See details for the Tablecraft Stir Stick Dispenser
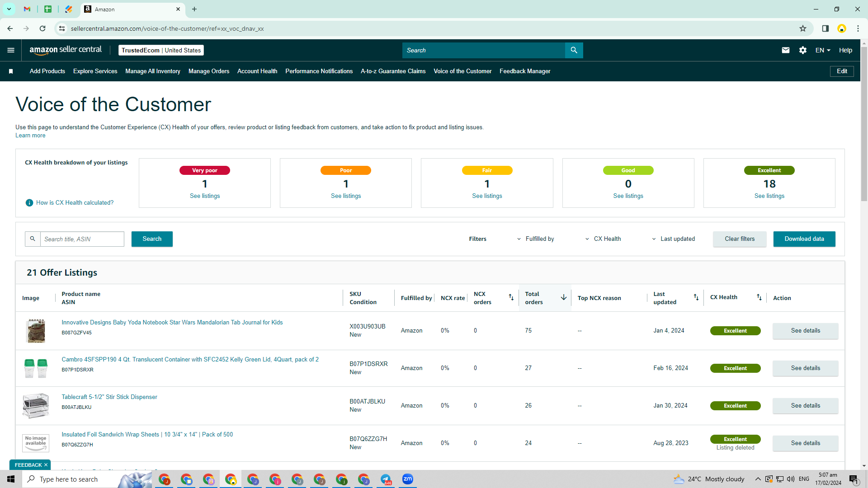Viewport: 868px width, 488px height. pyautogui.click(x=806, y=406)
